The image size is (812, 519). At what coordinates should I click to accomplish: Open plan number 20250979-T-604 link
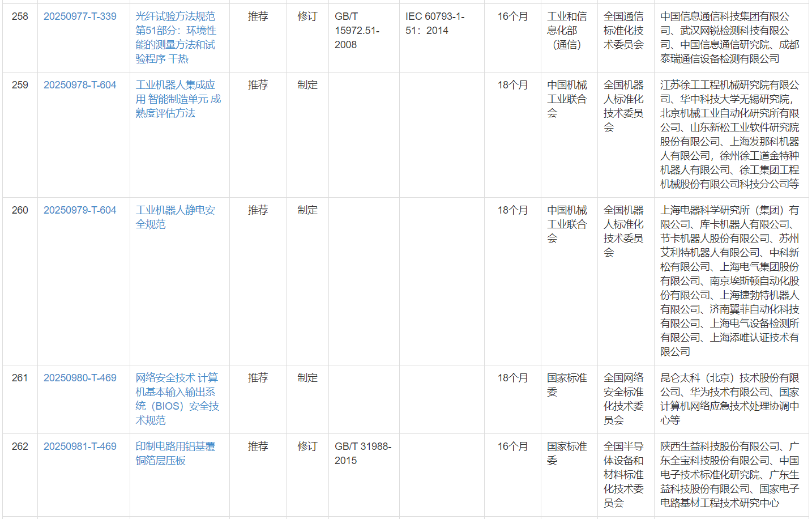click(80, 210)
